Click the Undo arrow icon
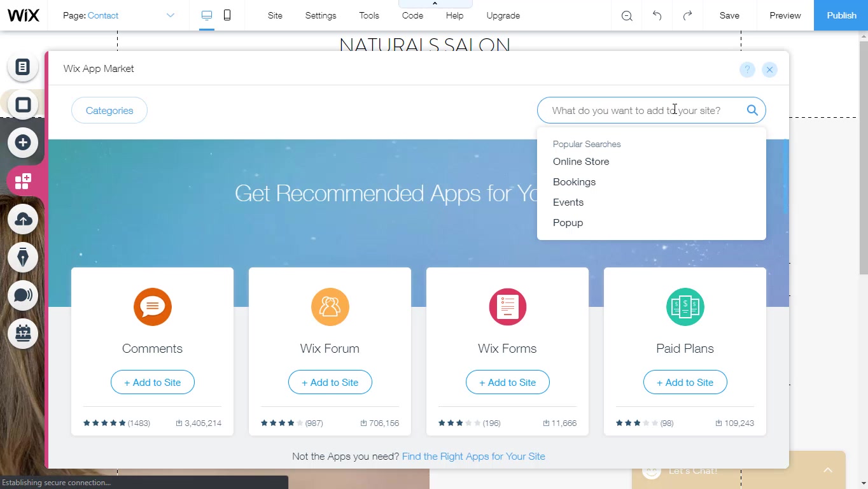Screen dimensions: 868x489 657,15
